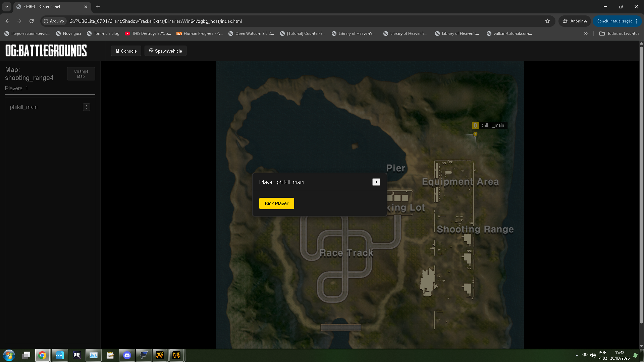
Task: Open the volume tray icon
Action: 593,355
